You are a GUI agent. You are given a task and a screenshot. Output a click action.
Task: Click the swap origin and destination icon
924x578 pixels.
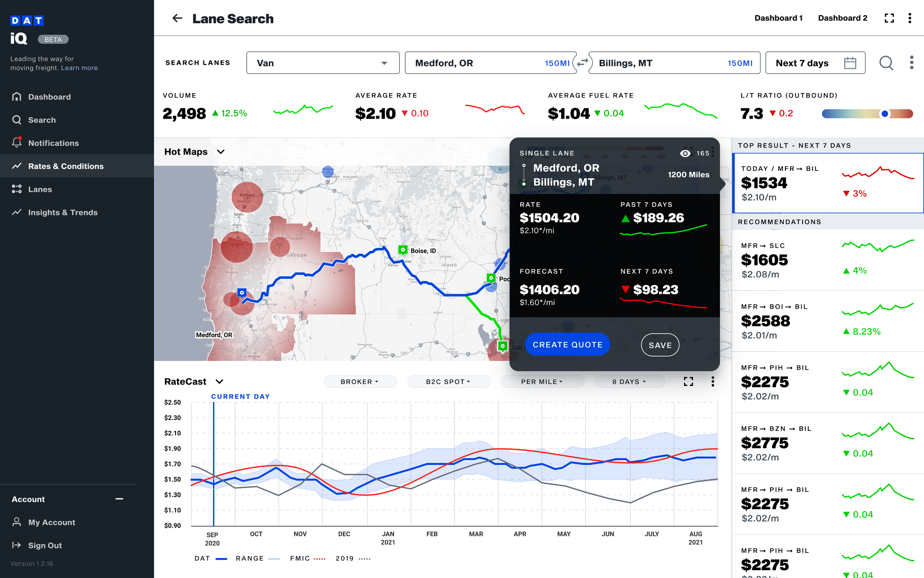pyautogui.click(x=582, y=63)
